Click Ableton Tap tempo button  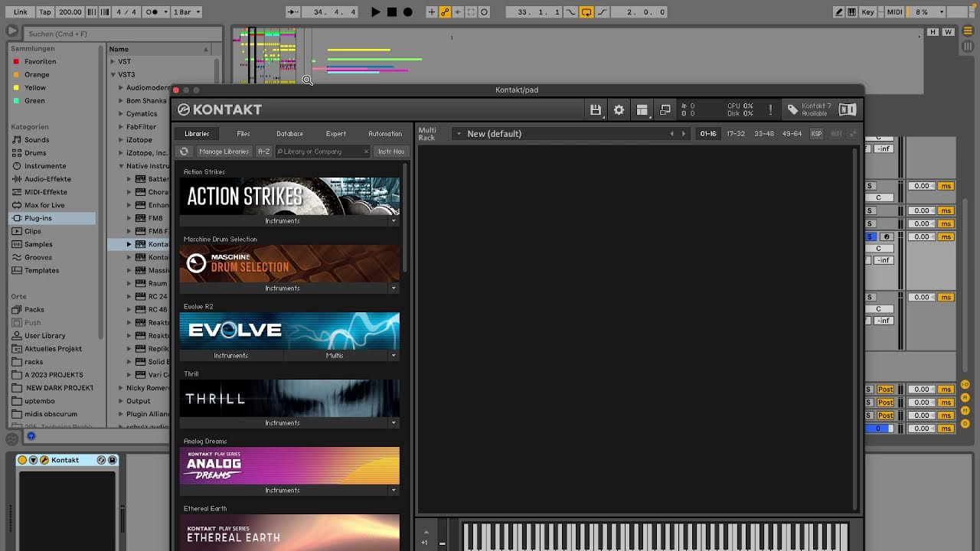click(45, 12)
